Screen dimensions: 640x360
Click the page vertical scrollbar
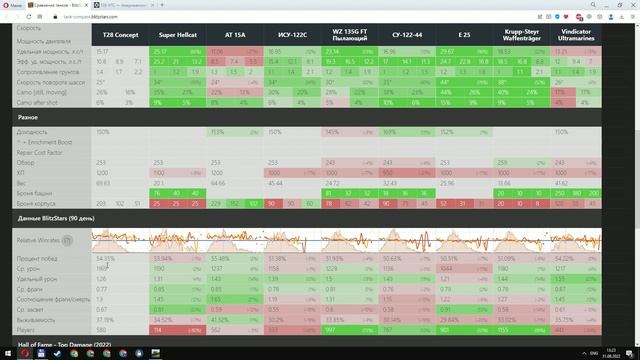tap(637, 180)
